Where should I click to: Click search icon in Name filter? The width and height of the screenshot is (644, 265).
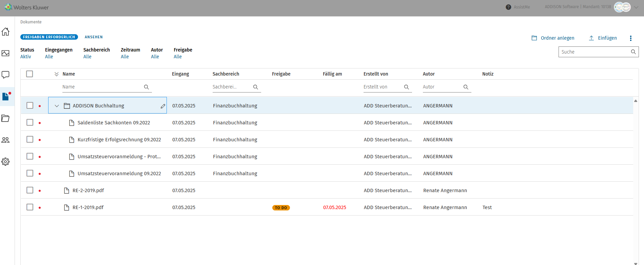pyautogui.click(x=147, y=87)
